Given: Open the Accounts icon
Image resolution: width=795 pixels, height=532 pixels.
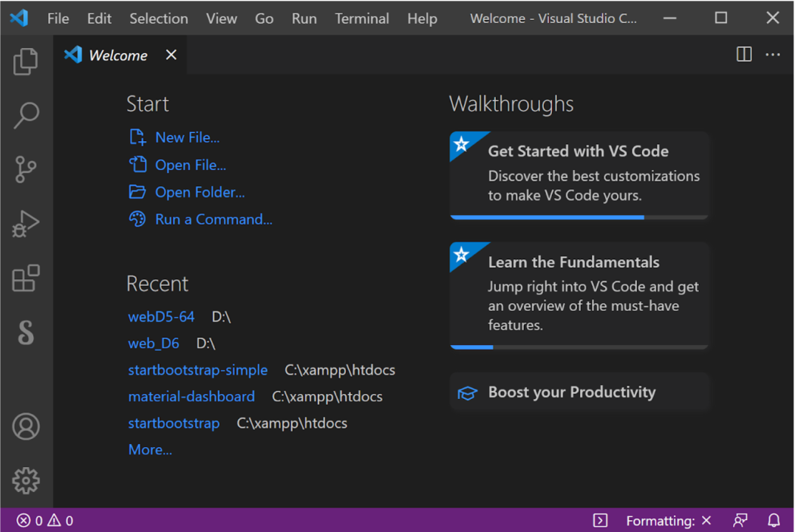Looking at the screenshot, I should pyautogui.click(x=26, y=426).
